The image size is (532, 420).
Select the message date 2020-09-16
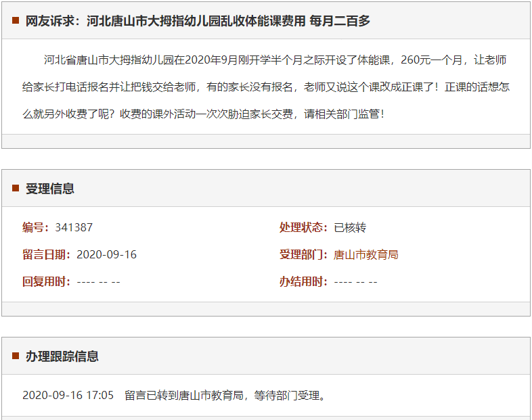(106, 255)
